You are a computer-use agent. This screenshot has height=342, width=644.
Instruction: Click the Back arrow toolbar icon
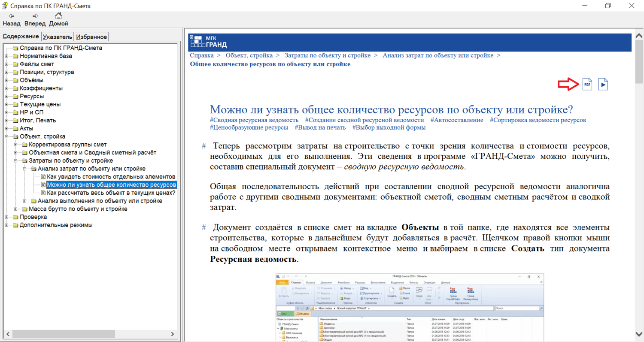point(12,16)
